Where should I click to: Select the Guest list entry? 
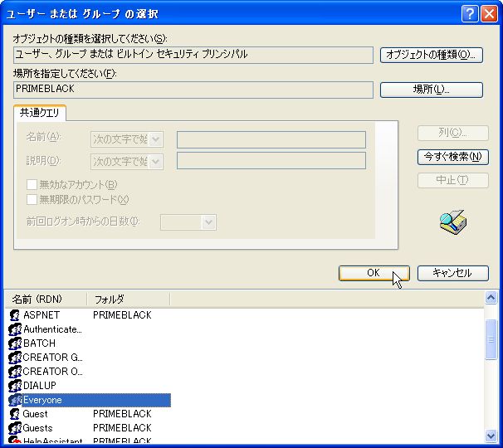coord(36,414)
